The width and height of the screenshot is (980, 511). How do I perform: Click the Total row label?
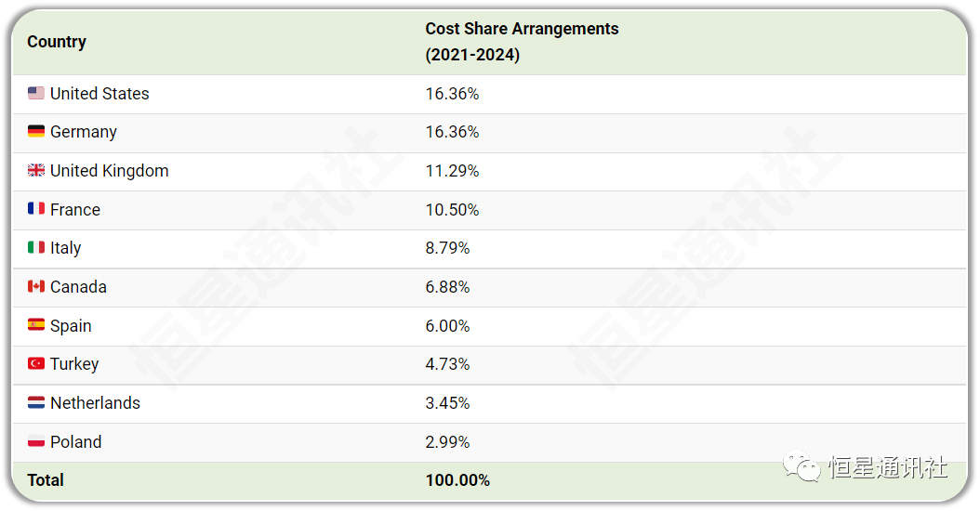pos(46,480)
